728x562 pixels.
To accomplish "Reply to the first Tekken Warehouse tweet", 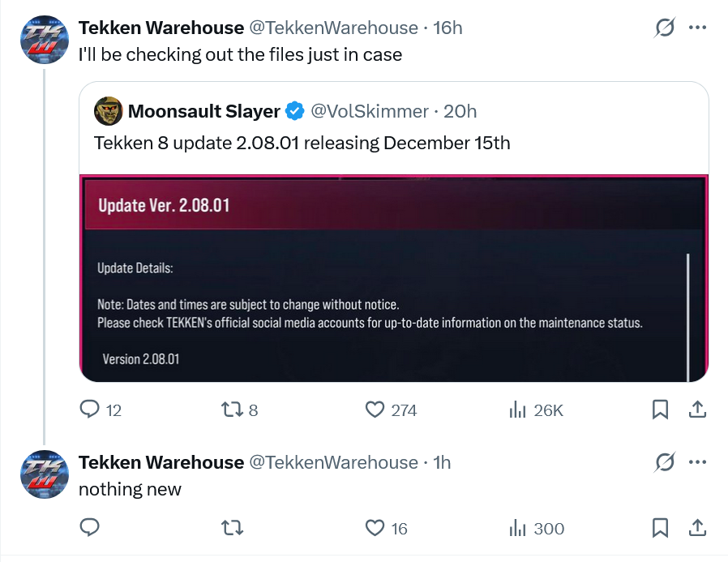I will [x=90, y=410].
